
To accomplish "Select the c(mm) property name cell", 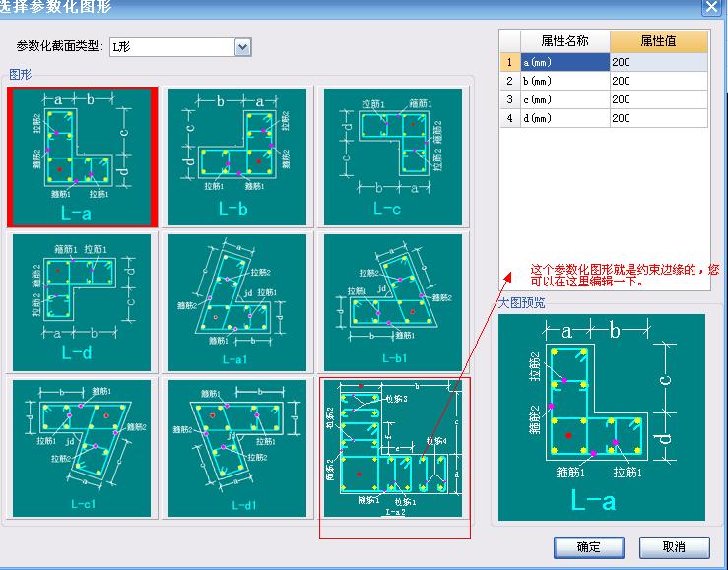I will point(565,99).
